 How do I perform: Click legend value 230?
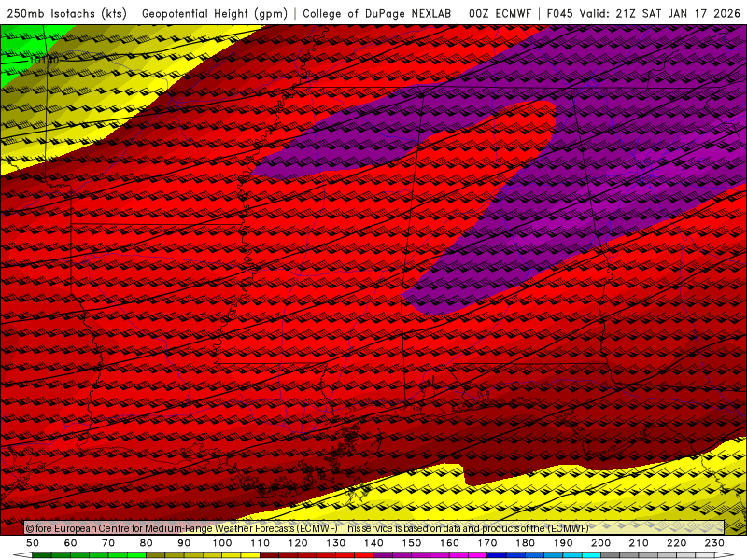(714, 543)
